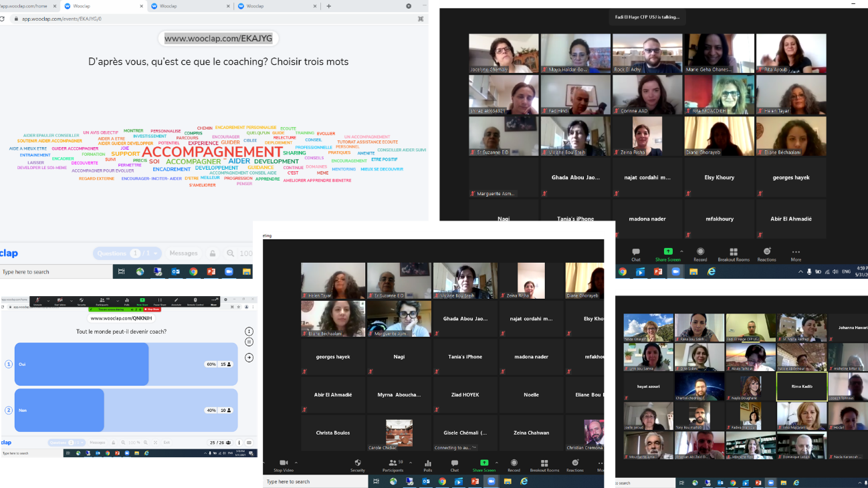Open Participants (59) in center Zoom window
868x488 pixels.
pos(393,465)
